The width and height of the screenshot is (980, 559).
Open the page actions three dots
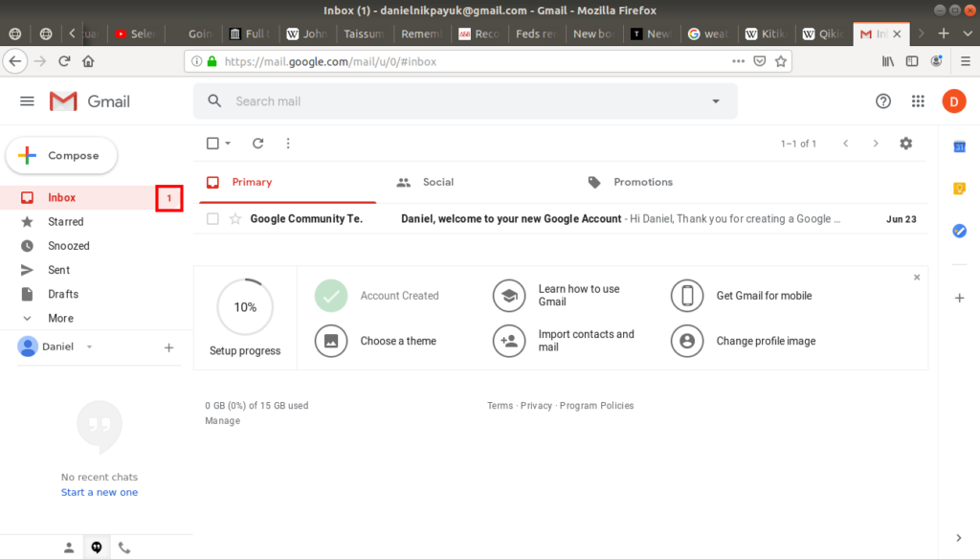(x=738, y=61)
